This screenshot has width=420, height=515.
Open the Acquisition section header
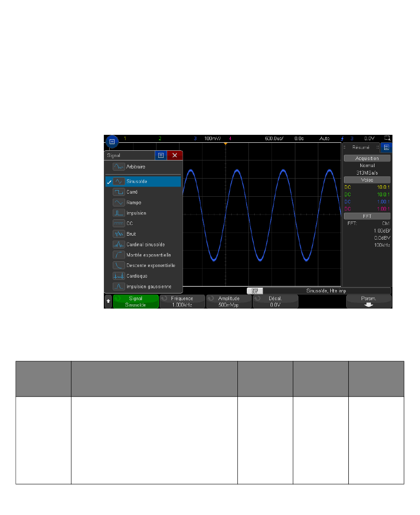367,158
